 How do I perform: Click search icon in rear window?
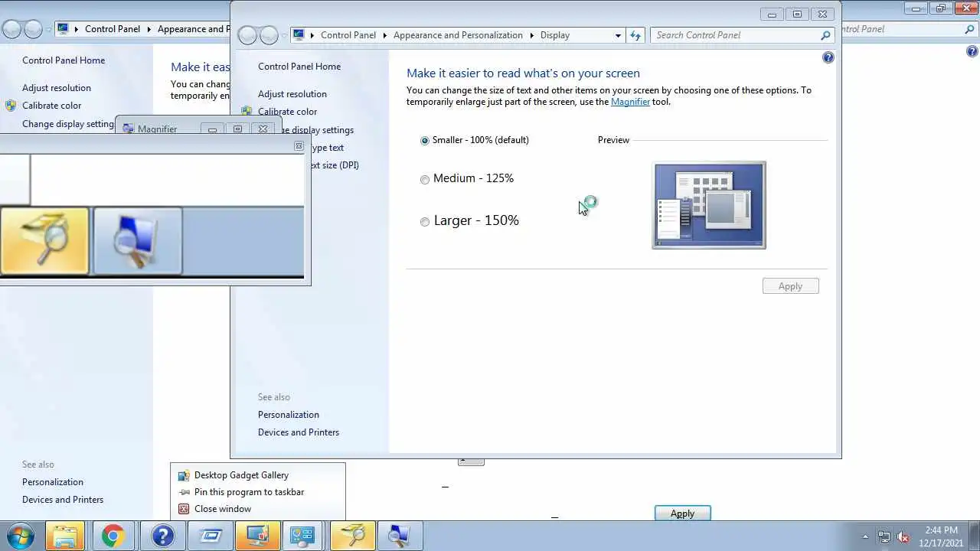[970, 29]
